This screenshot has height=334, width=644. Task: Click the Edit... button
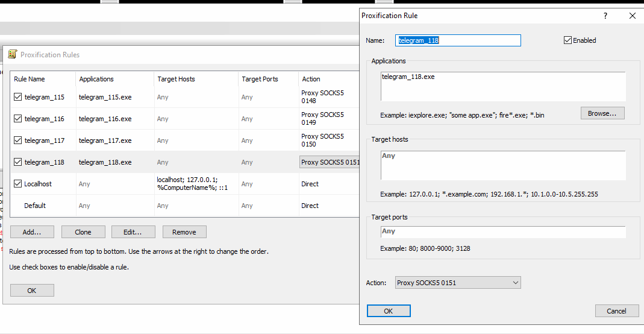134,232
